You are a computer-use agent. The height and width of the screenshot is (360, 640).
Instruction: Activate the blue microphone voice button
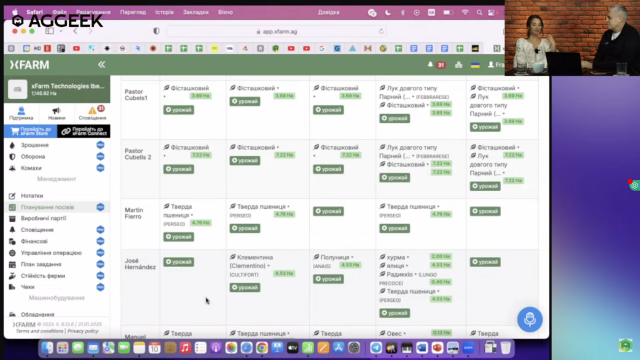[530, 319]
